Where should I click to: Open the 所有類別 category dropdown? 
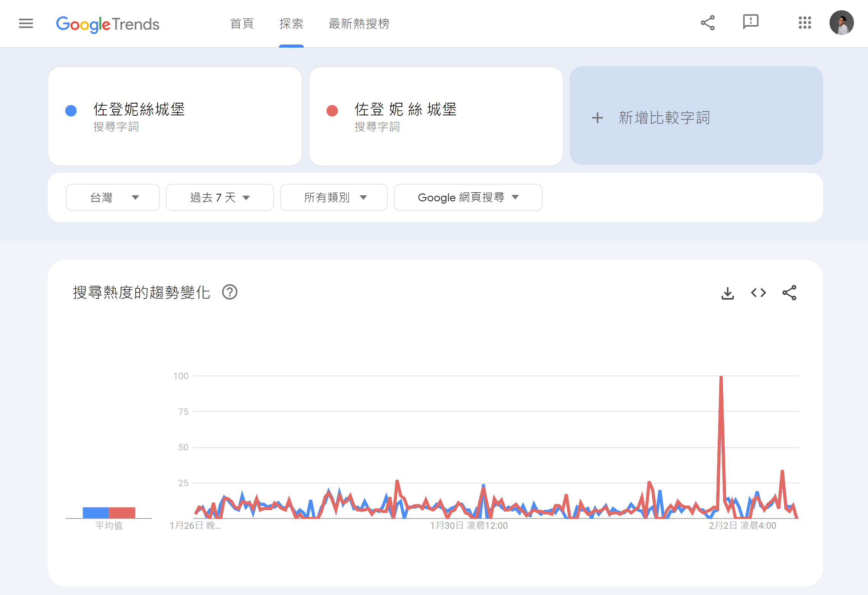(334, 197)
